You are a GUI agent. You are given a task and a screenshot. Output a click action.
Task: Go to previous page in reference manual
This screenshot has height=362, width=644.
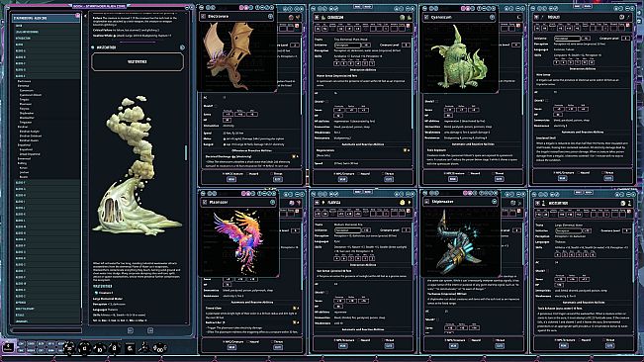pyautogui.click(x=131, y=330)
